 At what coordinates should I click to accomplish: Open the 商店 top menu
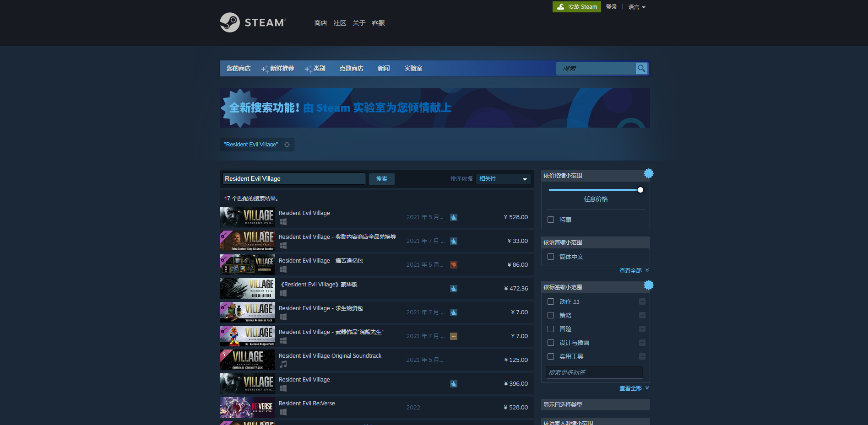coord(320,23)
